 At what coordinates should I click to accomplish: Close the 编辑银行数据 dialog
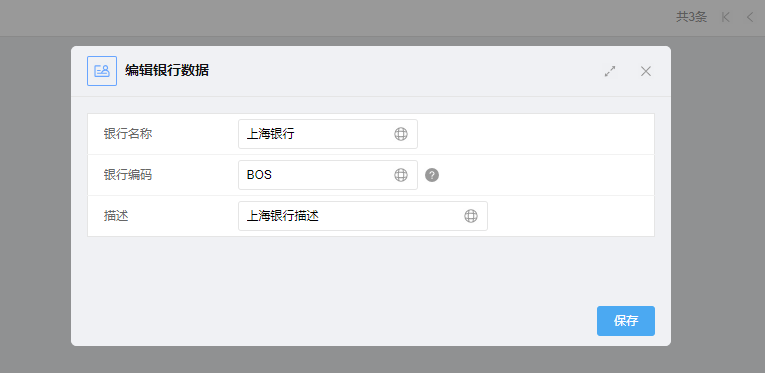[x=646, y=72]
